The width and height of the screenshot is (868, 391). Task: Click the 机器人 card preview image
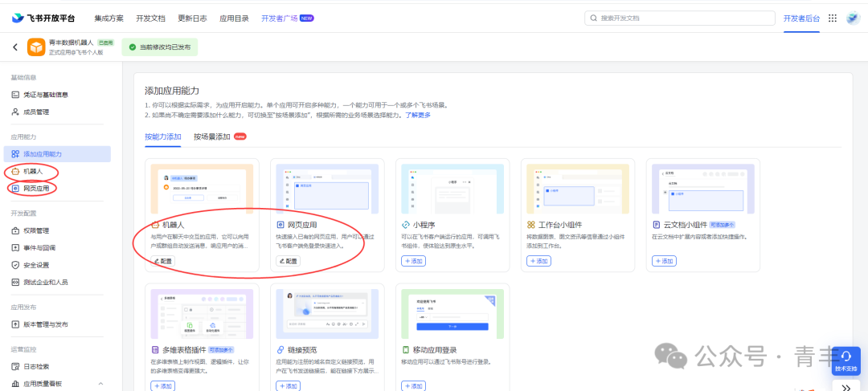[x=202, y=189]
